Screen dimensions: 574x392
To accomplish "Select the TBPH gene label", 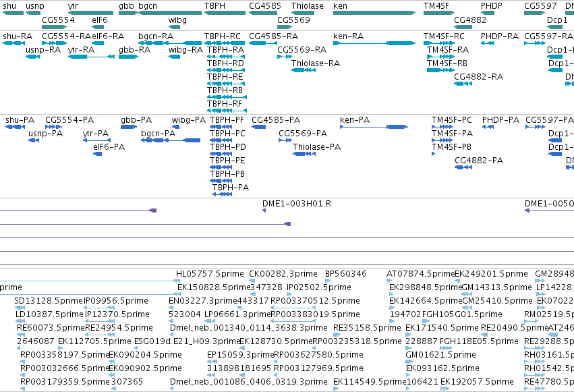I will point(214,6).
